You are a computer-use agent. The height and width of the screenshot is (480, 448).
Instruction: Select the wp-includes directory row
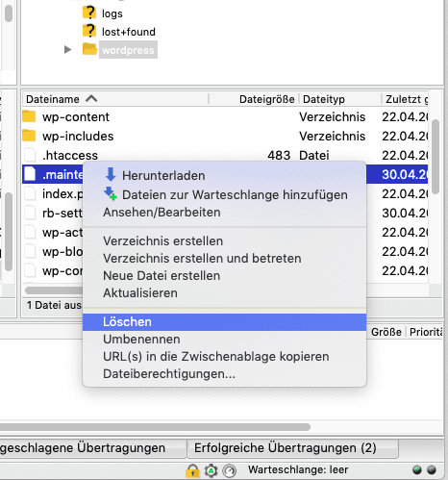pos(225,136)
